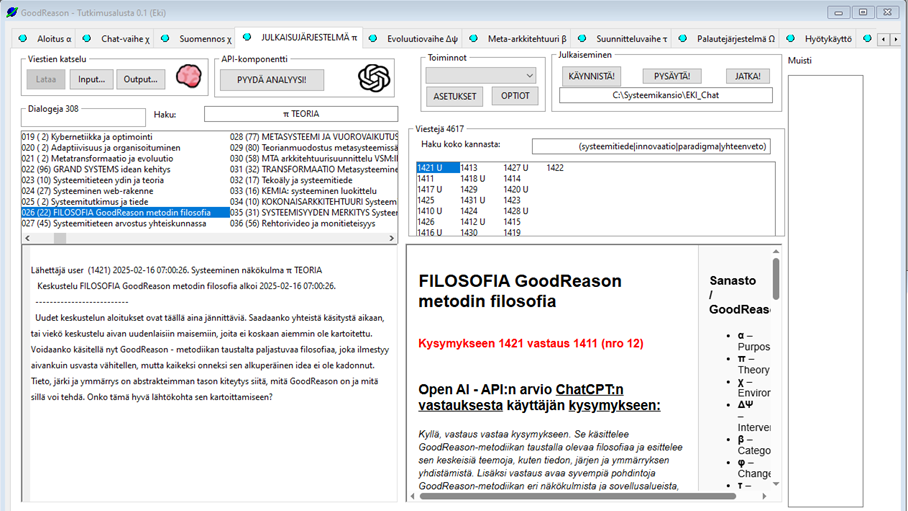Click the pink brain icon
908x511 pixels.
point(189,76)
